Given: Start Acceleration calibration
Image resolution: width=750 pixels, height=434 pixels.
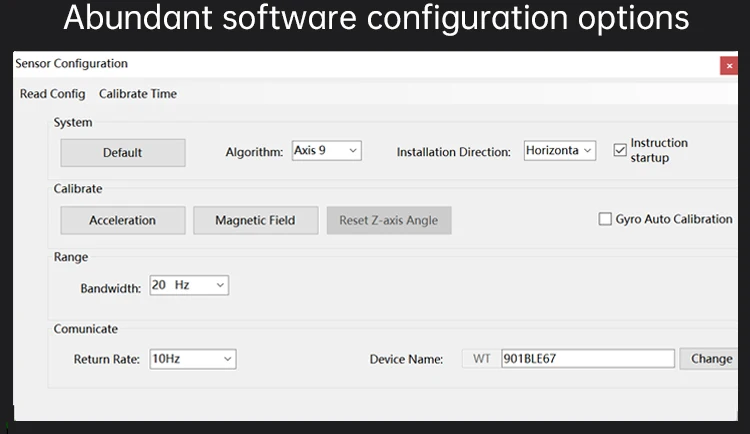Looking at the screenshot, I should (123, 220).
